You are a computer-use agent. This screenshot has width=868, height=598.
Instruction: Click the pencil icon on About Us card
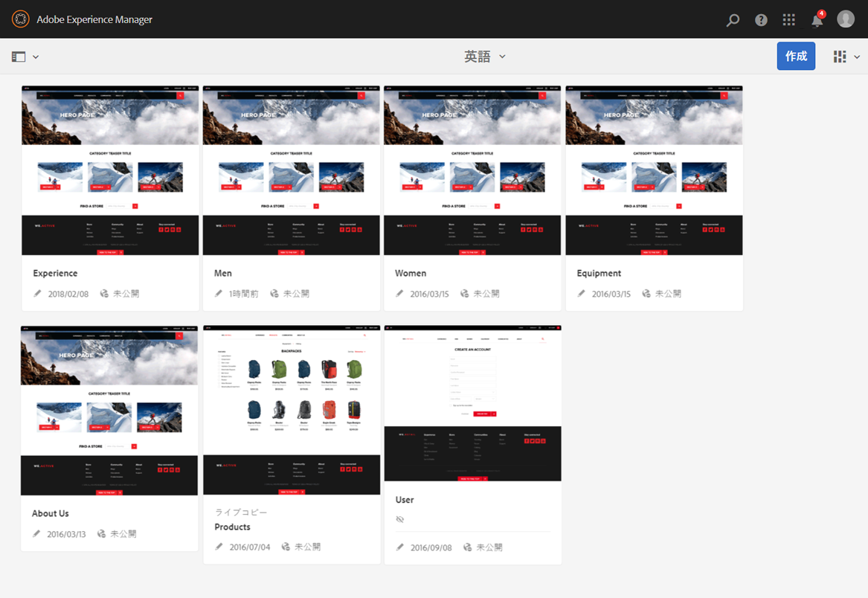point(36,534)
